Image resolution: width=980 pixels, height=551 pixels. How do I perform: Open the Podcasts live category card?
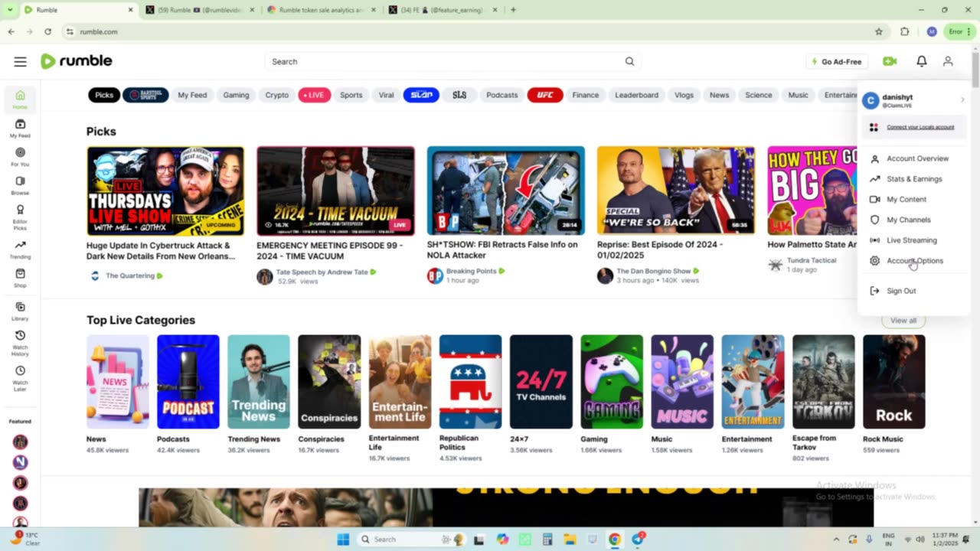tap(188, 381)
